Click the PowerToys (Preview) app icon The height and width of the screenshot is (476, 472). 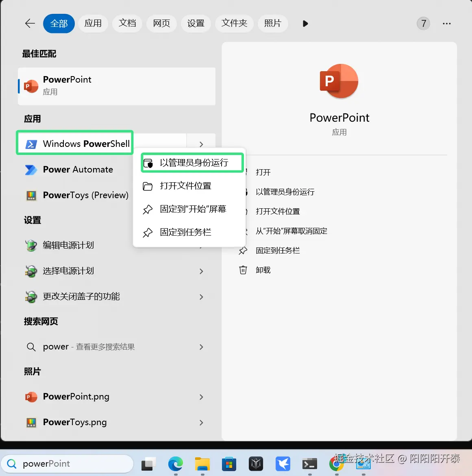click(x=31, y=195)
